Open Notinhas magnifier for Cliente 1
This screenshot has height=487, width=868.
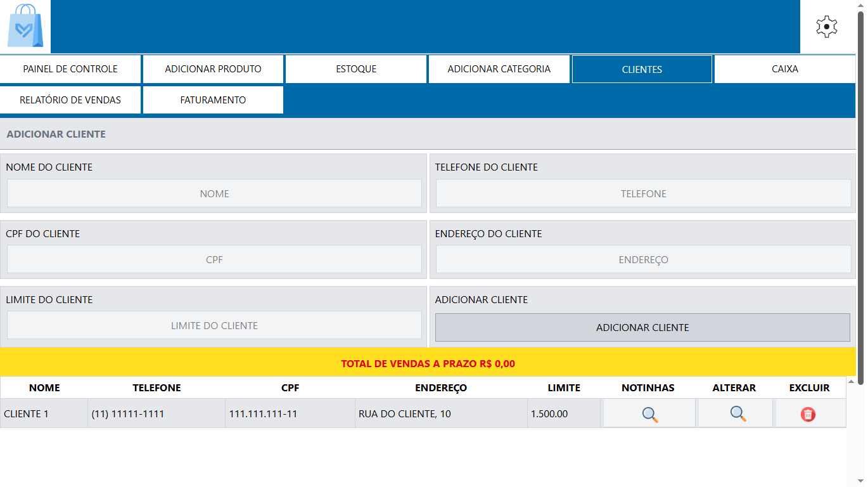[x=649, y=414]
